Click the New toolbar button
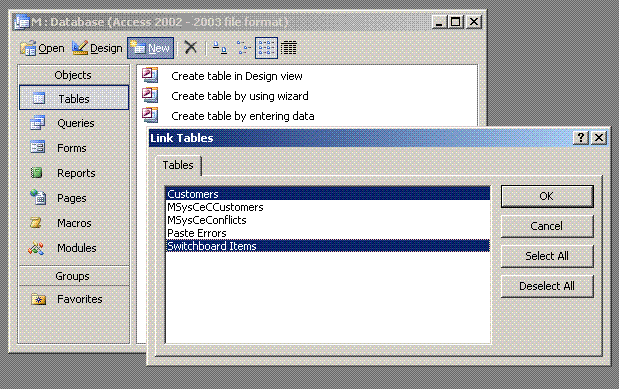 (x=150, y=48)
